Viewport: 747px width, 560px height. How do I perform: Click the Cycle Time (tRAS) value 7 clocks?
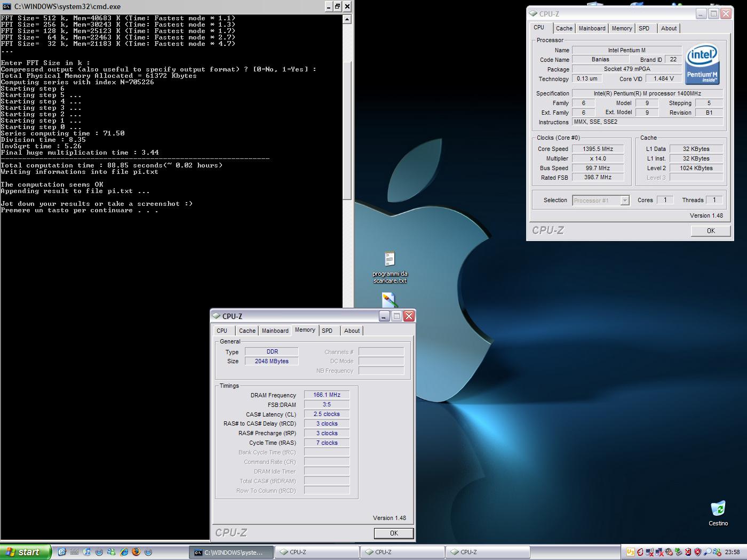[327, 443]
